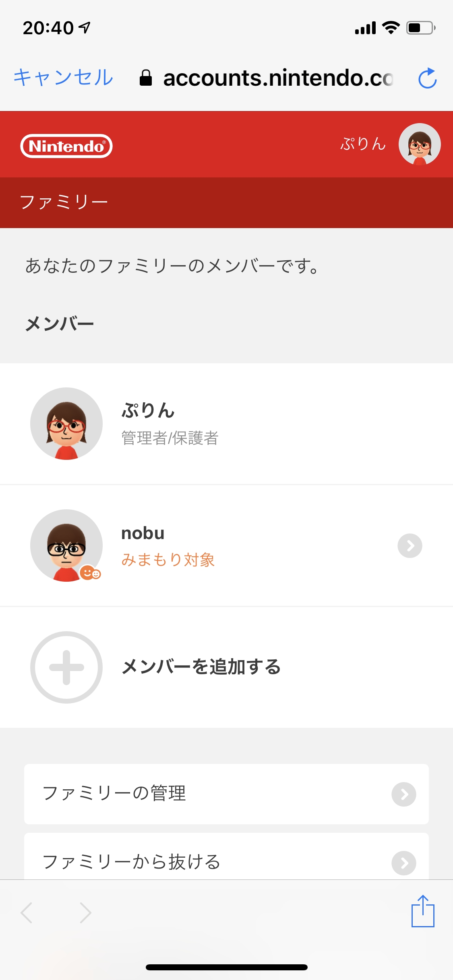This screenshot has height=980, width=453.
Task: Open the ファミリーの管理 menu item
Action: (114, 793)
